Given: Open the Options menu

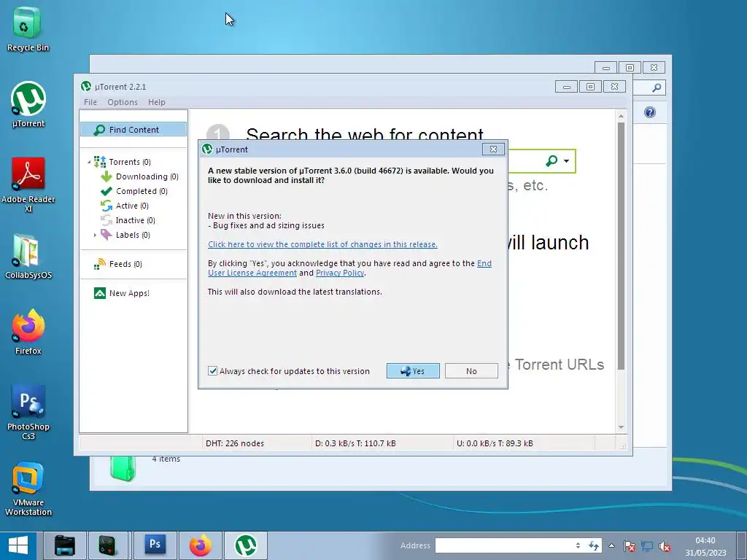Looking at the screenshot, I should [x=123, y=102].
